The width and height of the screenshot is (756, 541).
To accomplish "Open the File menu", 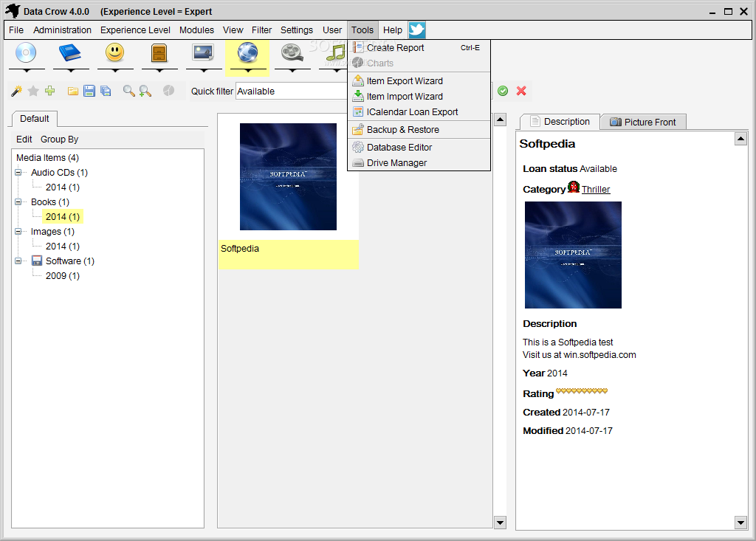I will coord(16,30).
